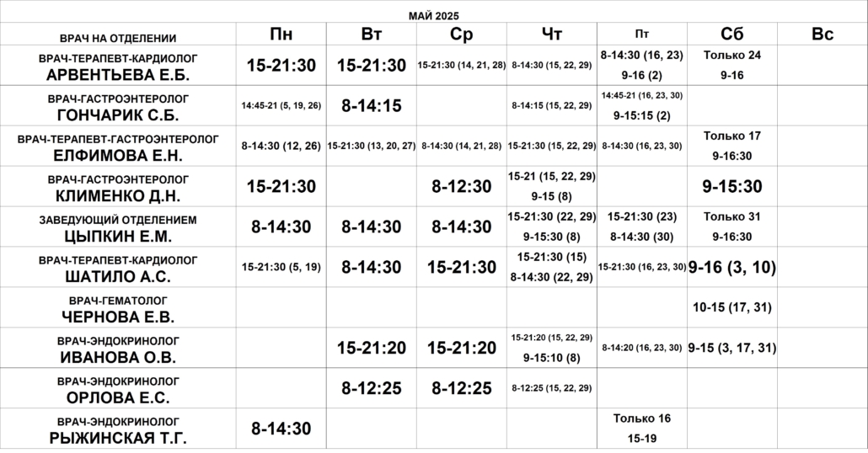Click the Вс column header
Screen dimensions: 868x453
822,34
